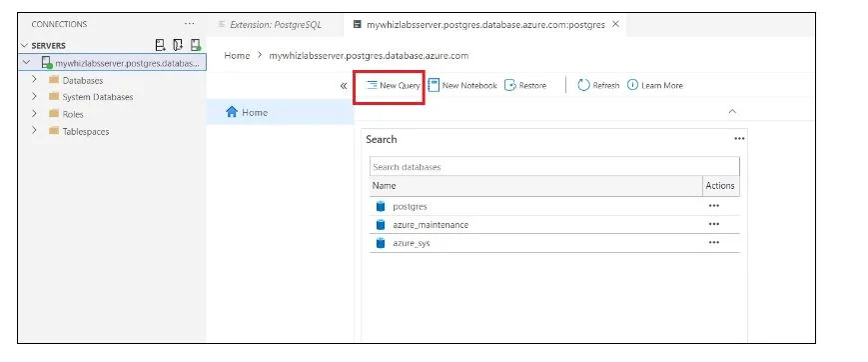The height and width of the screenshot is (362, 868).
Task: Select the azure_sys database row
Action: tap(554, 243)
